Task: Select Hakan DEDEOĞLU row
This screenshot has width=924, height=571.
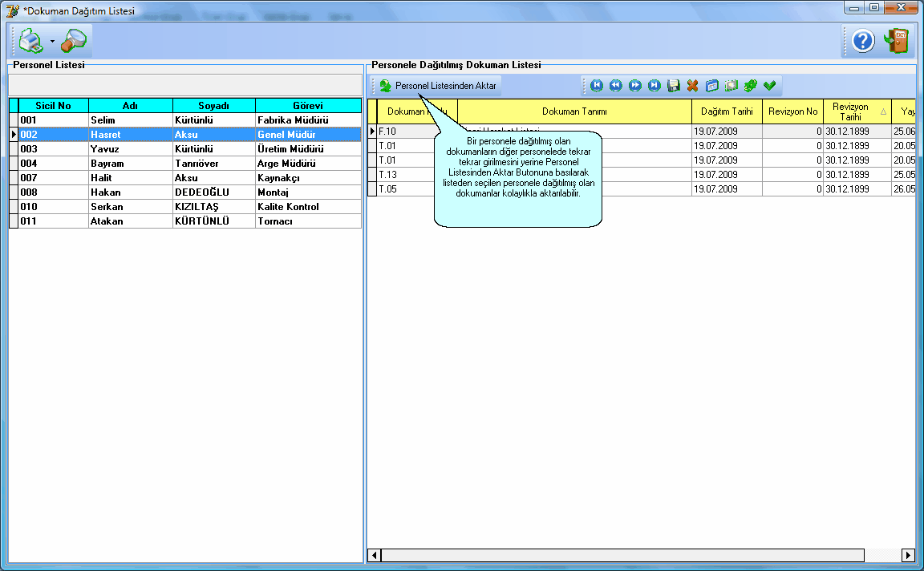Action: [x=185, y=192]
